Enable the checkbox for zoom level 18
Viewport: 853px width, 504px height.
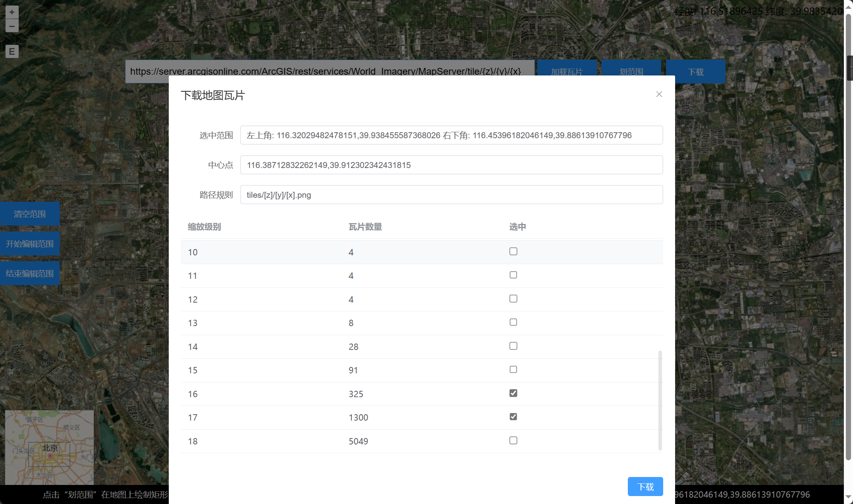[513, 440]
